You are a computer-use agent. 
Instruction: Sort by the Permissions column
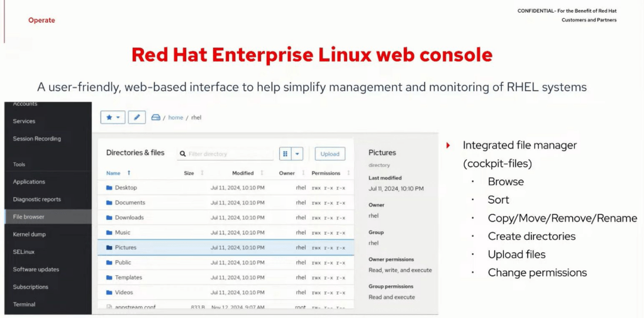[326, 173]
